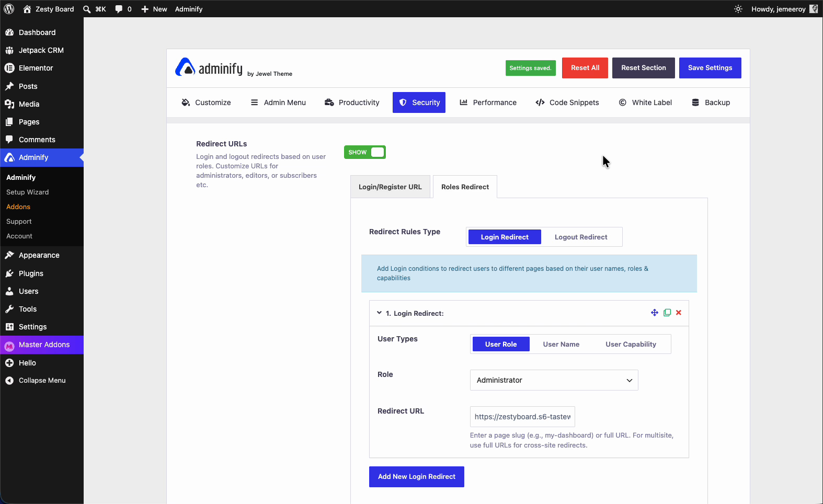This screenshot has width=823, height=504.
Task: Click the Save Settings button
Action: click(710, 68)
